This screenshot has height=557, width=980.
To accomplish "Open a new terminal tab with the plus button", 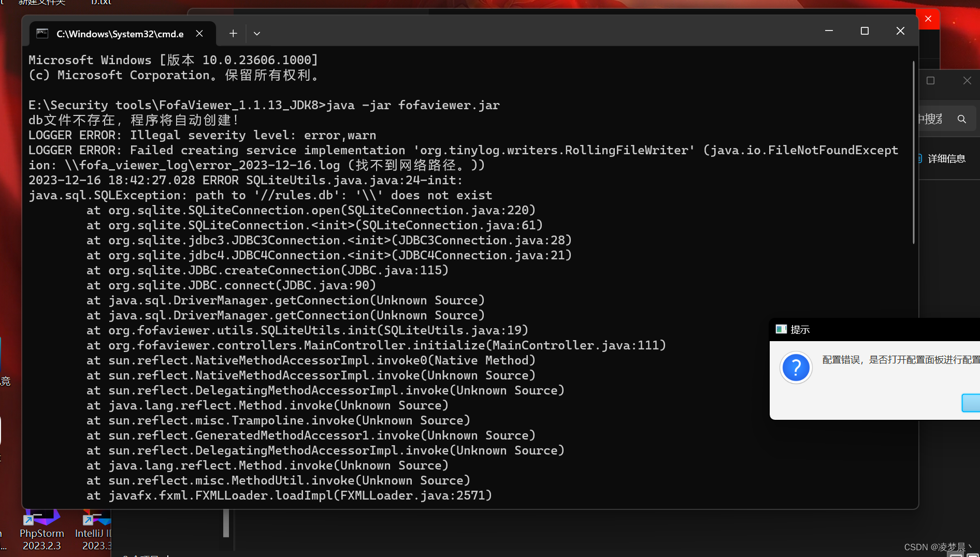I will (233, 33).
